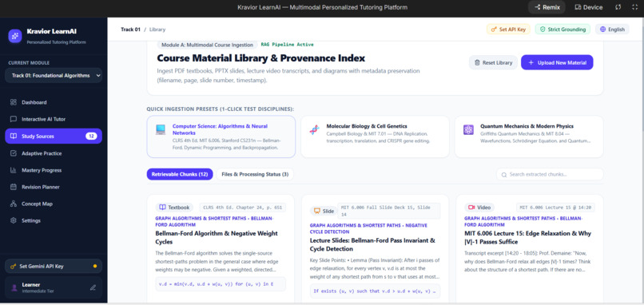Select Molecular Biology & Cell Genetics preset
The height and width of the screenshot is (305, 644).
[375, 137]
